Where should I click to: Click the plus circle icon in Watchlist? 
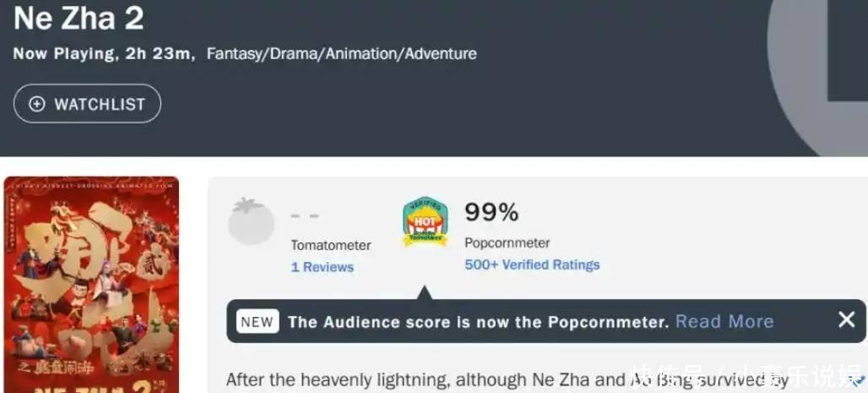click(x=37, y=104)
